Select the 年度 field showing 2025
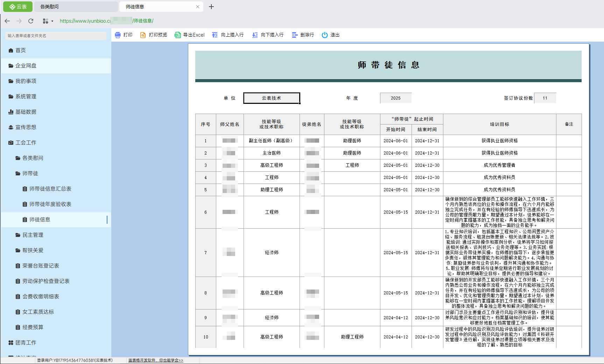 (395, 98)
